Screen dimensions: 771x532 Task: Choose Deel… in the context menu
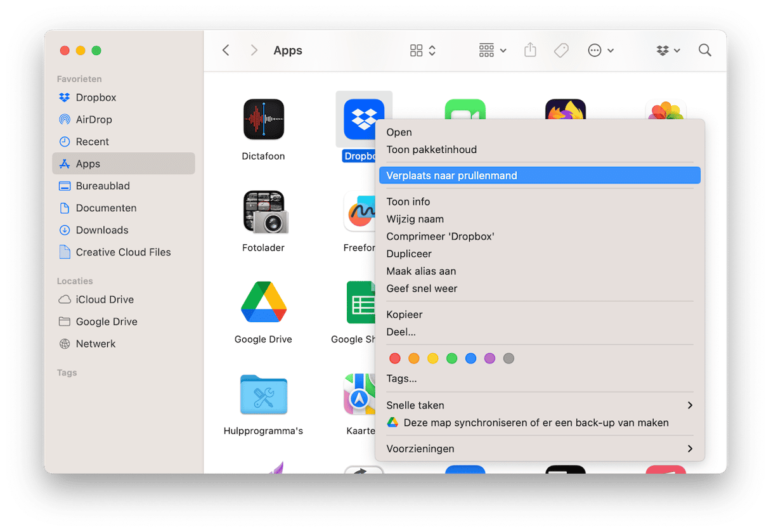point(540,332)
